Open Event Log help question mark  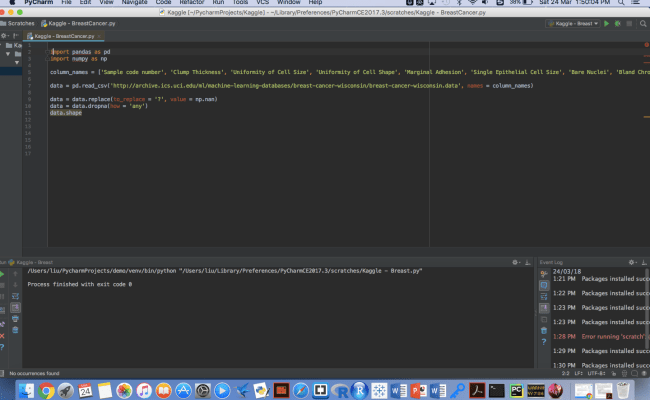point(544,342)
